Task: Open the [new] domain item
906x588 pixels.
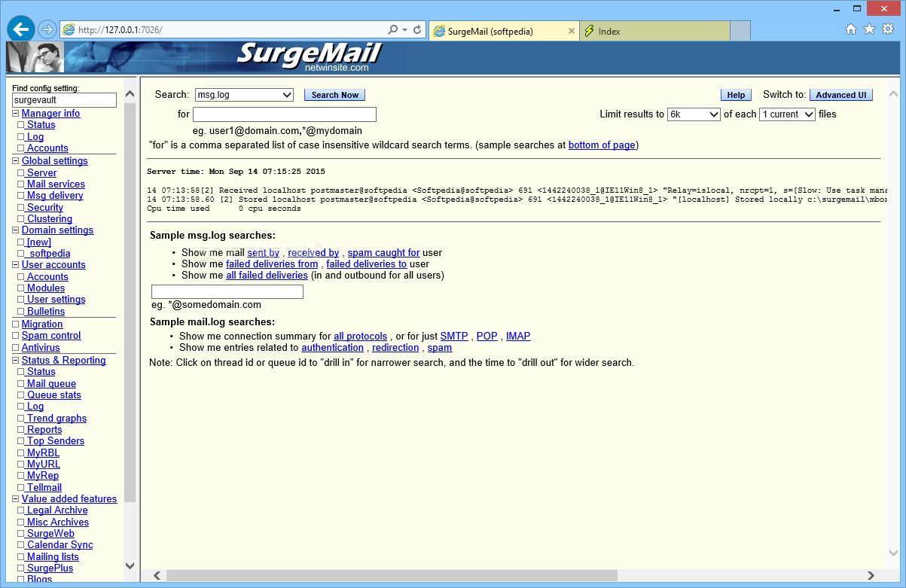Action: 38,242
